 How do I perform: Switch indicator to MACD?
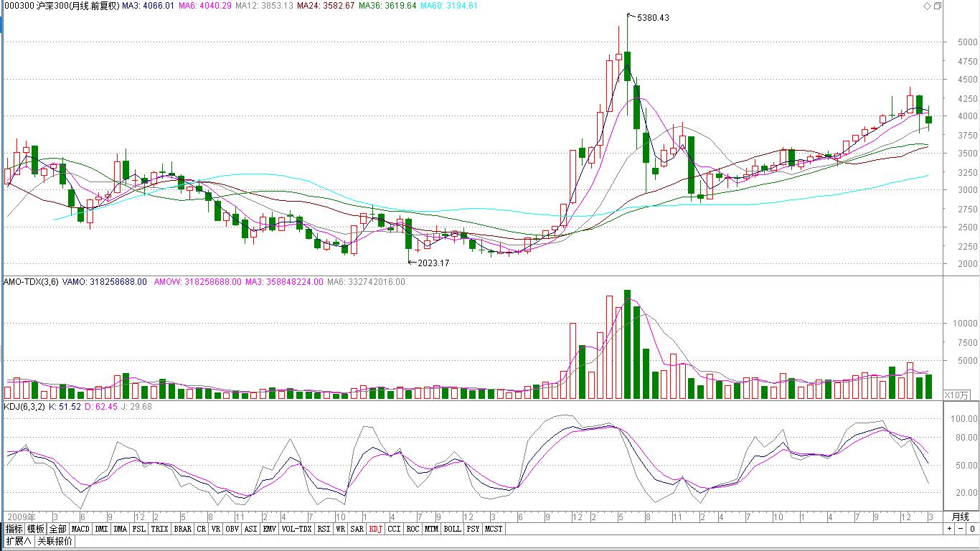[x=80, y=529]
